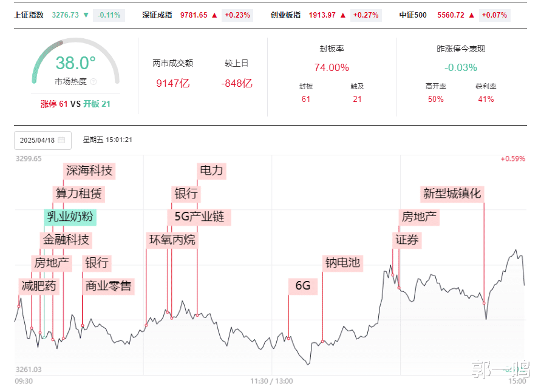
Task: Click the 钠电池 sector label
Action: point(342,263)
